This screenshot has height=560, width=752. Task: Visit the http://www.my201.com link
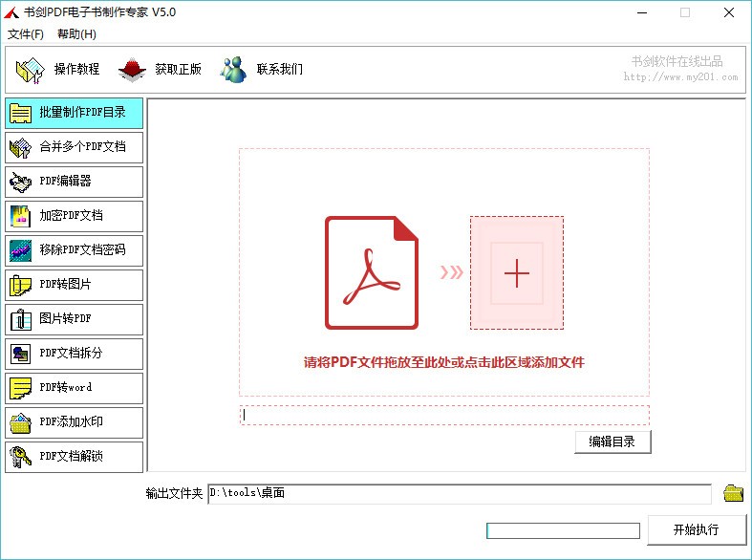click(x=680, y=76)
